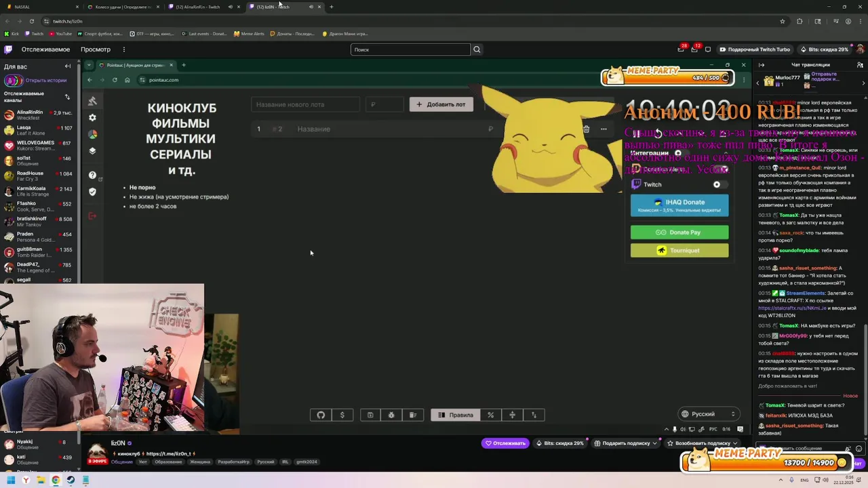
Task: Open Twitch whispers speech bubble icon
Action: [x=708, y=49]
